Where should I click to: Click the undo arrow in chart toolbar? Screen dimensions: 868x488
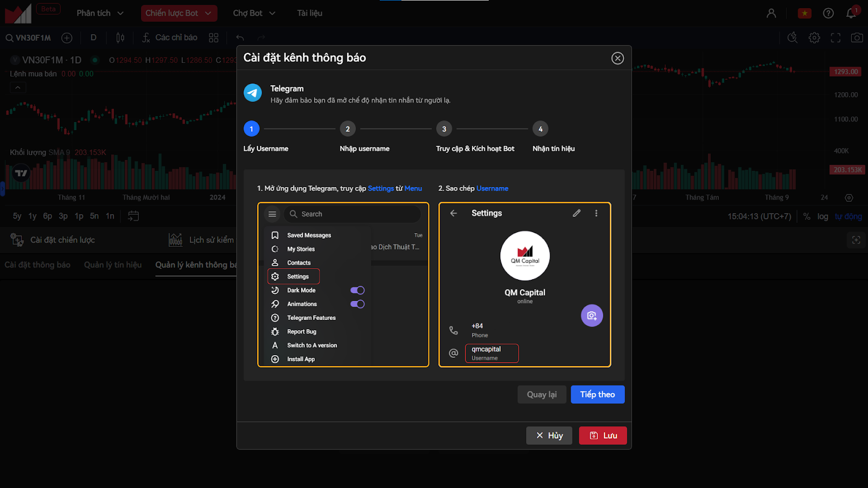coord(240,38)
